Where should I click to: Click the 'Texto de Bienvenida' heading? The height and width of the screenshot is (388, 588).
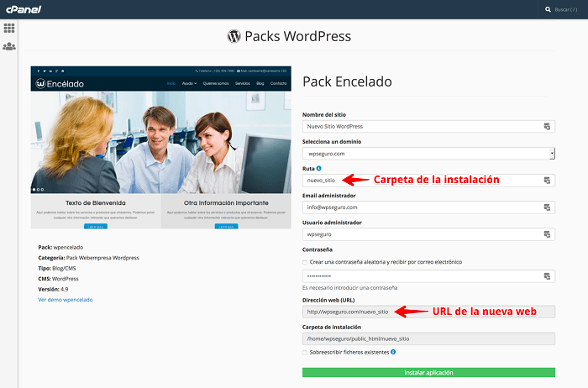click(96, 202)
